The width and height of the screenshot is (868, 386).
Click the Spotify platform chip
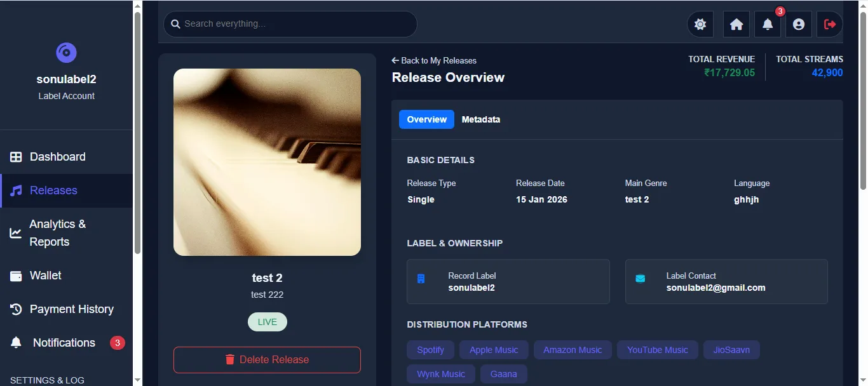(x=431, y=350)
